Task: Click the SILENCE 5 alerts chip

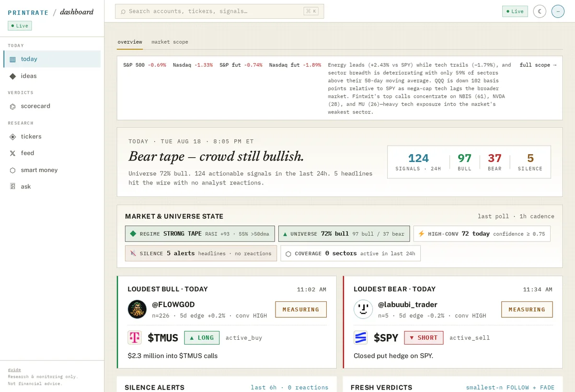Action: pos(201,254)
